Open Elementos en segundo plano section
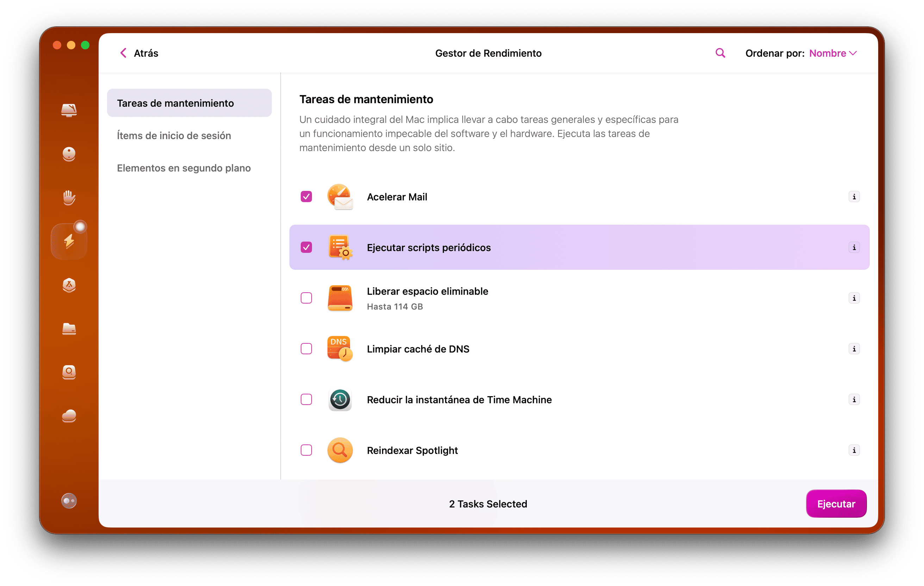924x586 pixels. (184, 168)
